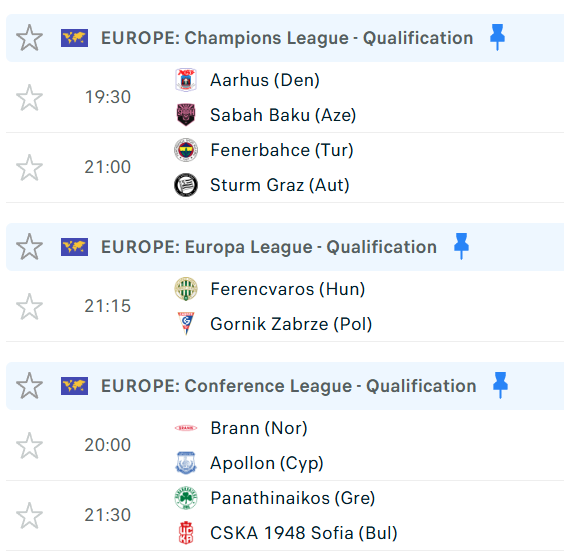Open the Europa League - Qualification header link

269,247
